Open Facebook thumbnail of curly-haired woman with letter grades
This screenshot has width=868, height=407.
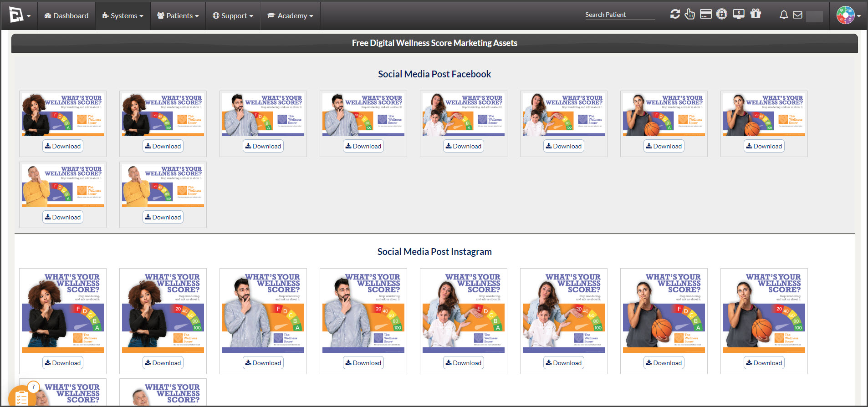(63, 115)
